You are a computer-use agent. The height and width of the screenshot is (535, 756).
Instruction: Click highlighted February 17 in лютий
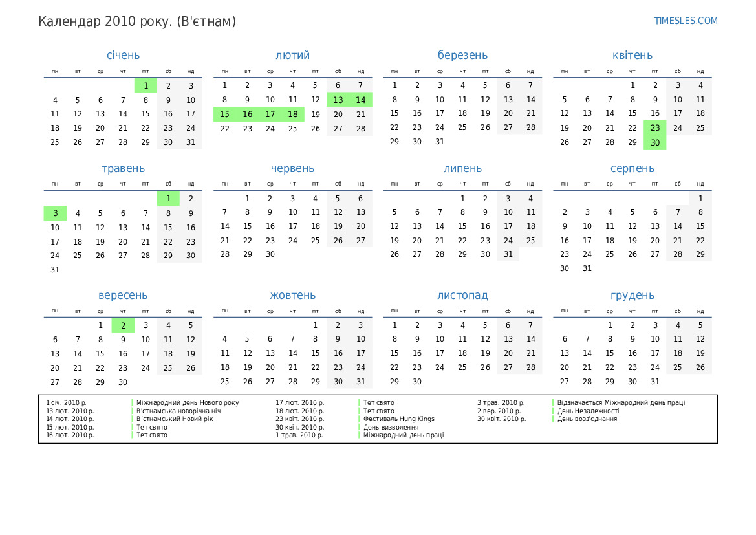pyautogui.click(x=270, y=115)
